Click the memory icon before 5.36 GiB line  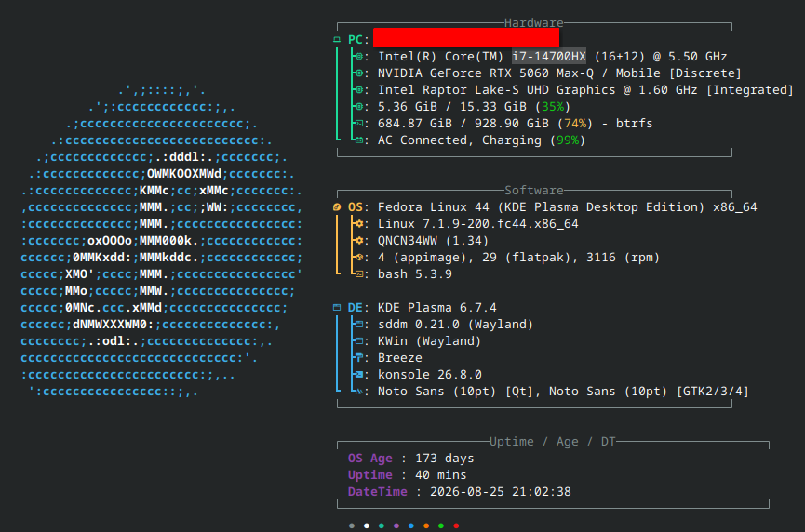click(x=359, y=107)
